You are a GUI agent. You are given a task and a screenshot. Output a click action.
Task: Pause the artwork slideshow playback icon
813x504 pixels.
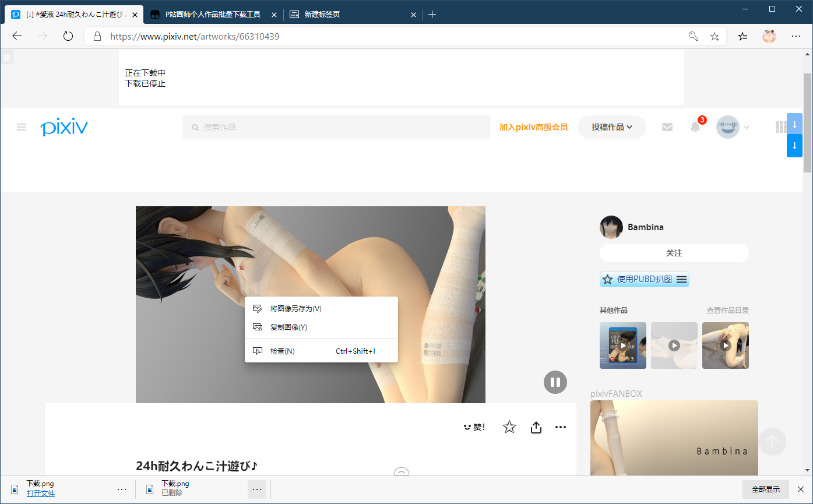pos(555,382)
